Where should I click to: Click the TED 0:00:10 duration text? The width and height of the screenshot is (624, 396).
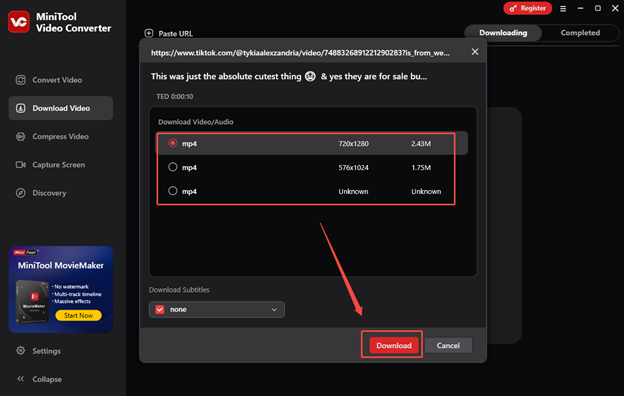click(x=175, y=96)
